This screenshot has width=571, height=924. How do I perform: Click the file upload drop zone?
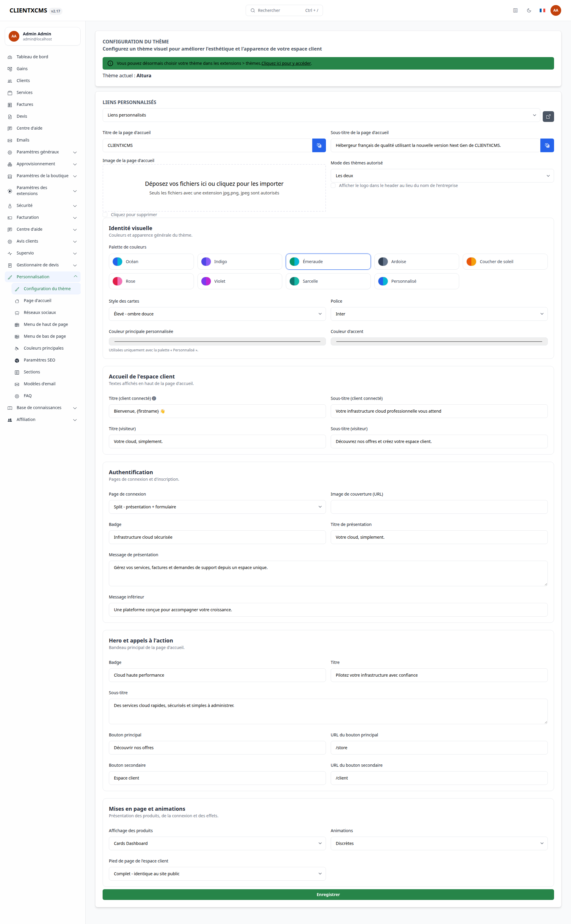pyautogui.click(x=214, y=188)
